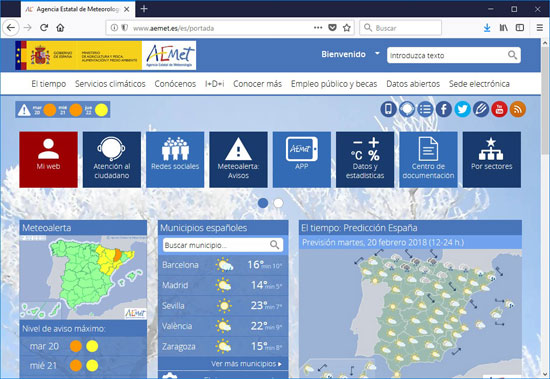Screen dimensions: 550x379
Task: Click Ver más municipios link
Action: (x=246, y=364)
